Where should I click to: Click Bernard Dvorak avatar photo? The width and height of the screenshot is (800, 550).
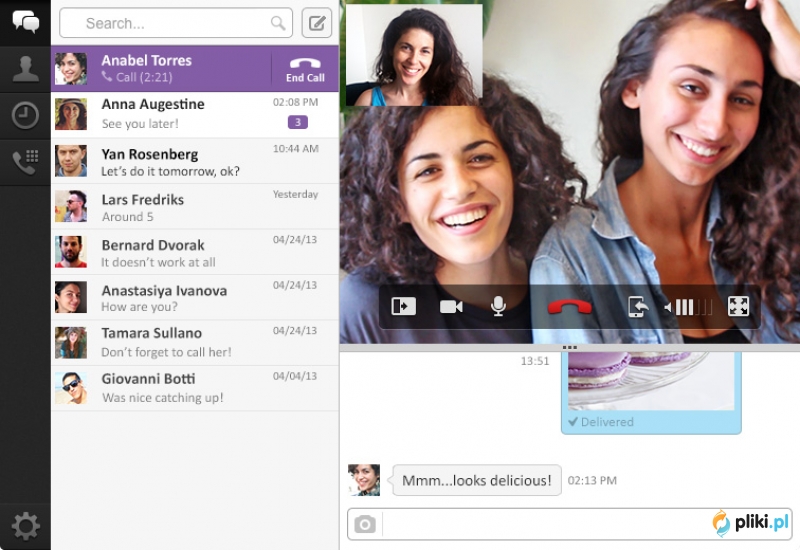71,252
